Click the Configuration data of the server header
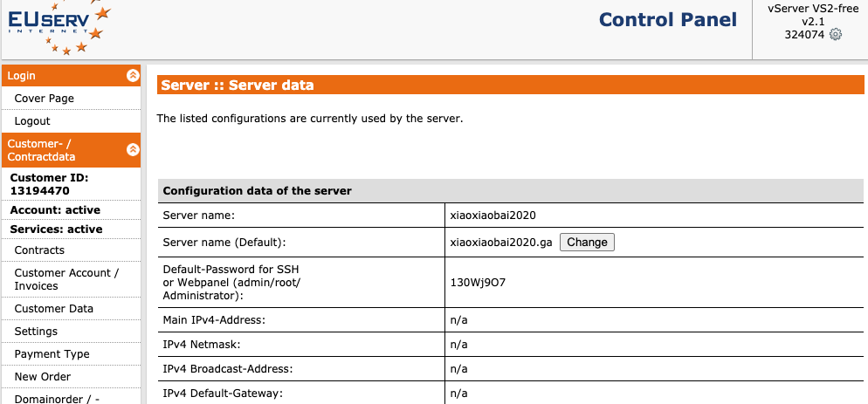The image size is (868, 404). coord(257,191)
